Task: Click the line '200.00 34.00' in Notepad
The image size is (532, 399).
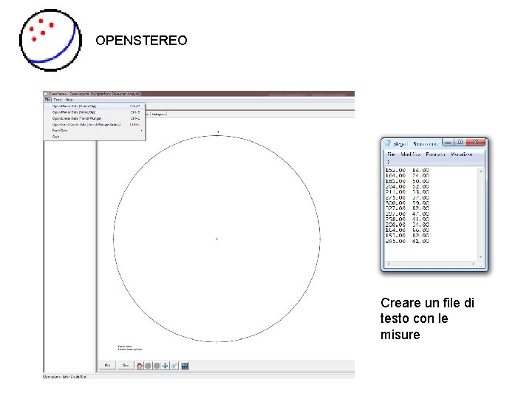Action: (407, 225)
